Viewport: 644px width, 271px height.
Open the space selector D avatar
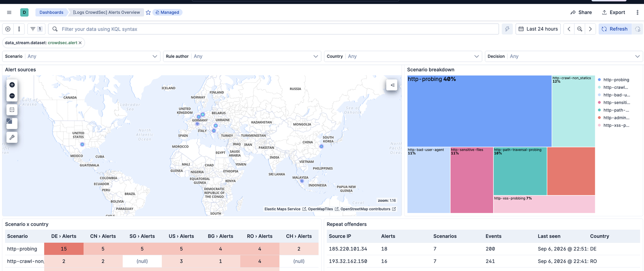(24, 12)
